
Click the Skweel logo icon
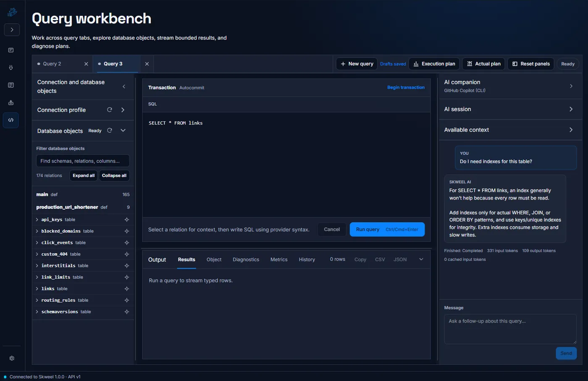[x=12, y=12]
